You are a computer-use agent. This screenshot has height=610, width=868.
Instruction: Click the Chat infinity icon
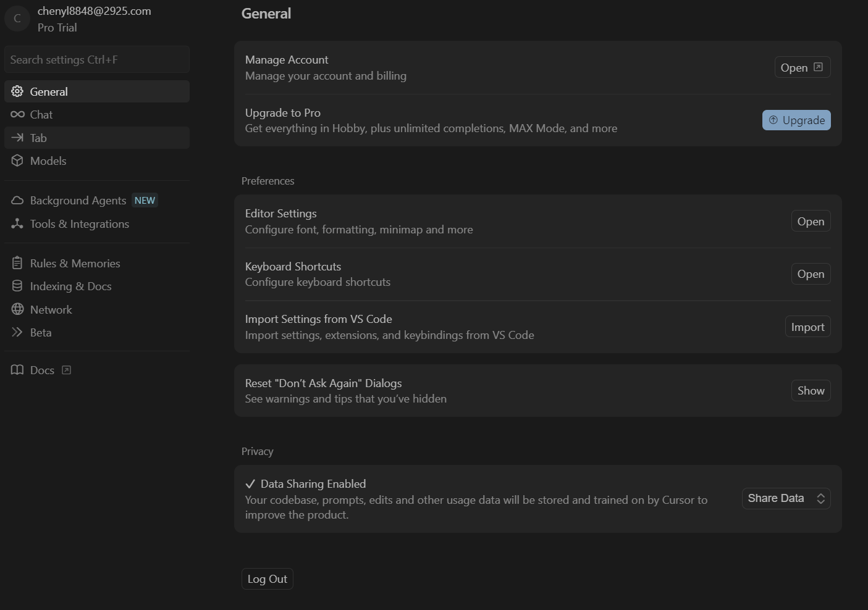point(17,115)
